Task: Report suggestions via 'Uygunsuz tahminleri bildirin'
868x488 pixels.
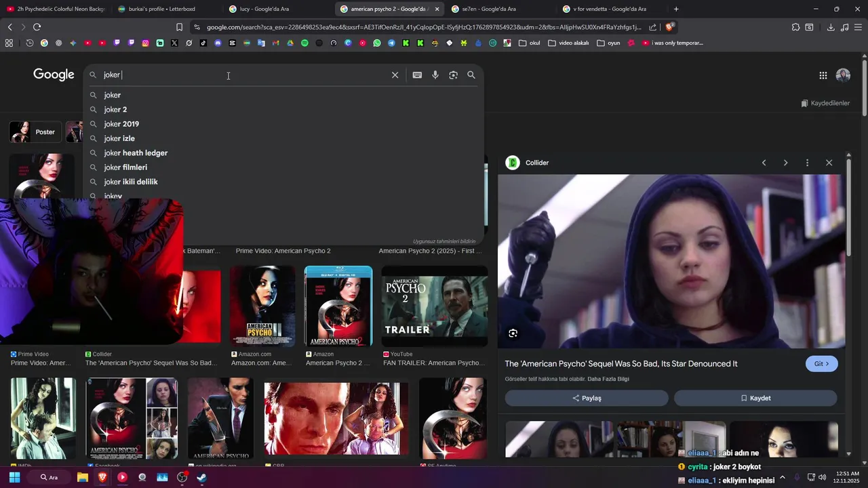Action: pyautogui.click(x=444, y=241)
